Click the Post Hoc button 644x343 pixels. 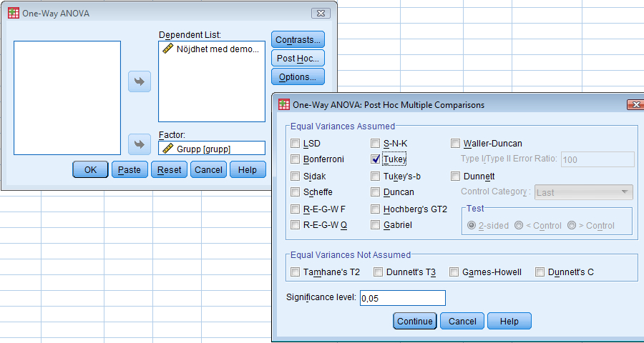coord(298,59)
